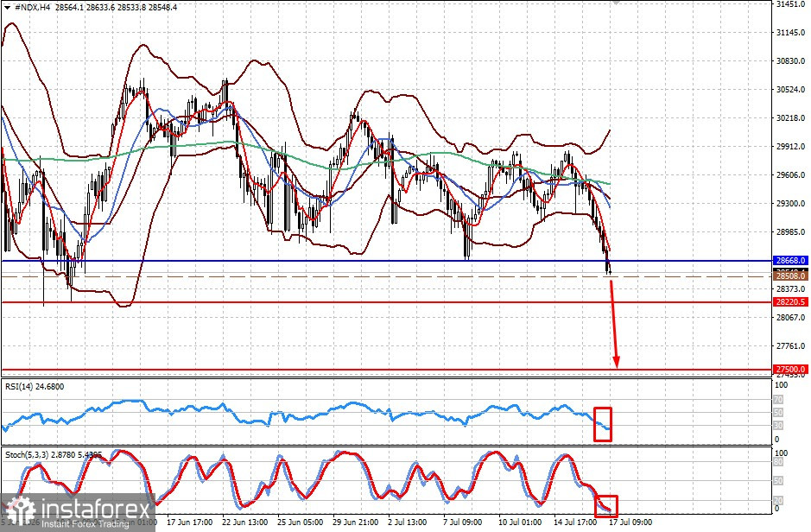
Task: Click the blue 28668.0 price level tag
Action: coord(791,261)
